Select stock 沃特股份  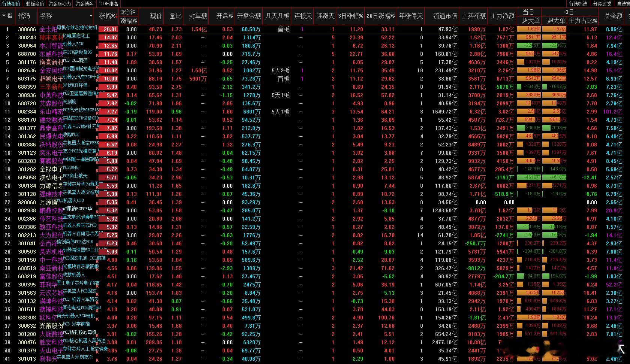pyautogui.click(x=51, y=145)
